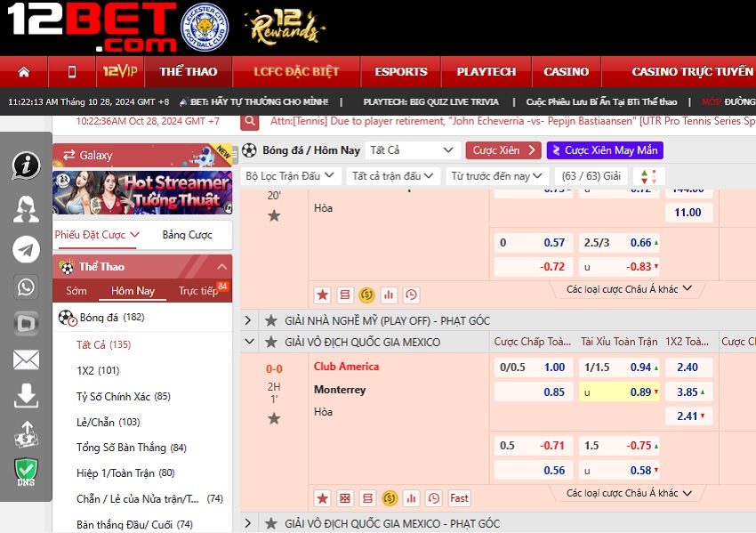
Task: Collapse the Thể Thao sidebar panel
Action: click(x=221, y=266)
